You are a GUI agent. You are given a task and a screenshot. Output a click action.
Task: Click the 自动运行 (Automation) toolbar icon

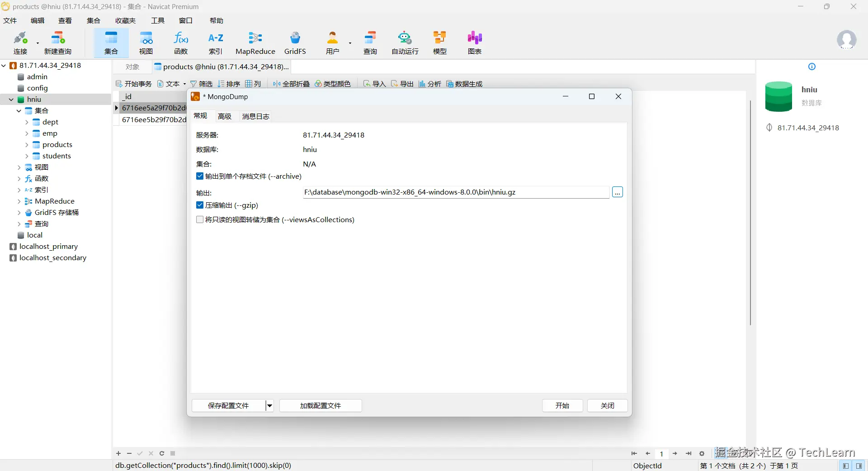tap(405, 43)
